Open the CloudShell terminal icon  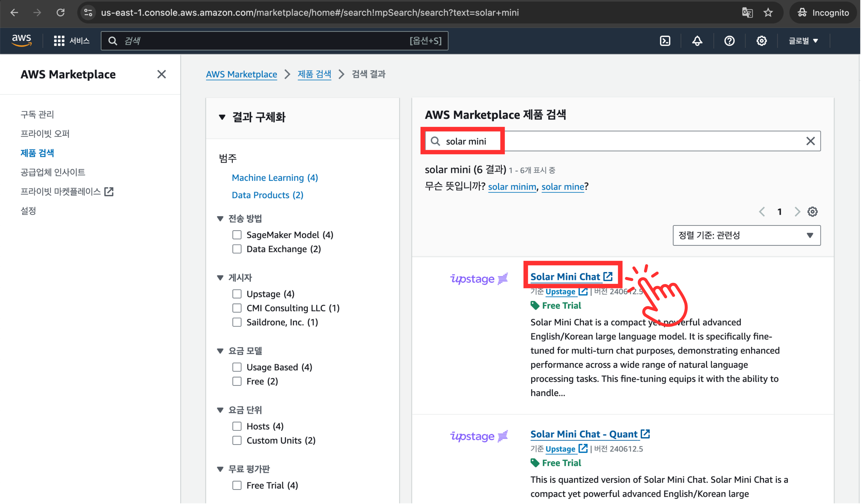coord(665,41)
